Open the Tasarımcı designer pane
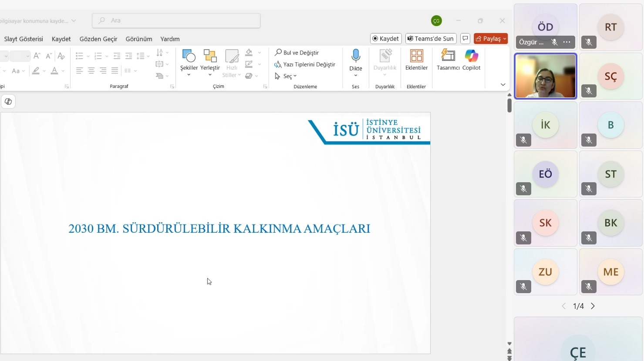644x361 pixels. coord(448,60)
